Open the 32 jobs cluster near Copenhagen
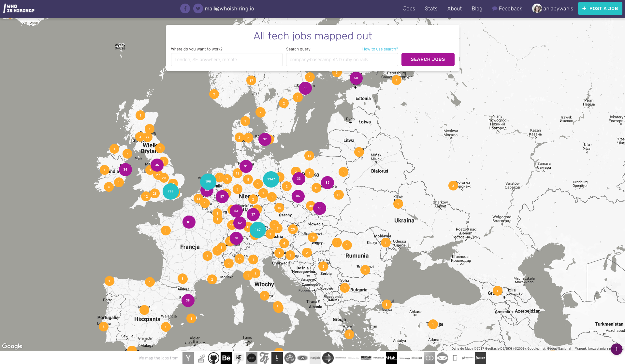 coord(265,139)
